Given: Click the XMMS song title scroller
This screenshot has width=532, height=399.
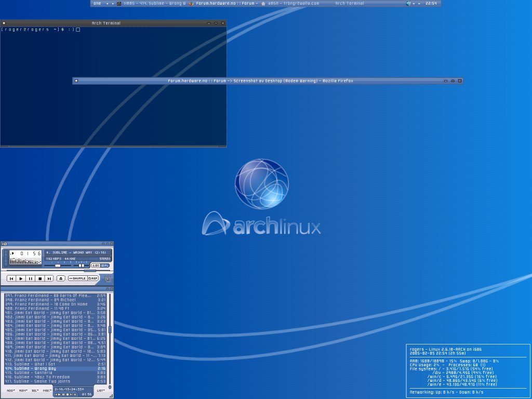Looking at the screenshot, I should 77,252.
